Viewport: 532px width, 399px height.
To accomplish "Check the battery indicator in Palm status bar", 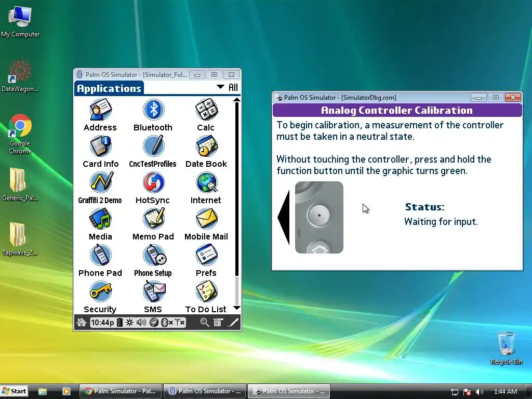I will coord(119,322).
